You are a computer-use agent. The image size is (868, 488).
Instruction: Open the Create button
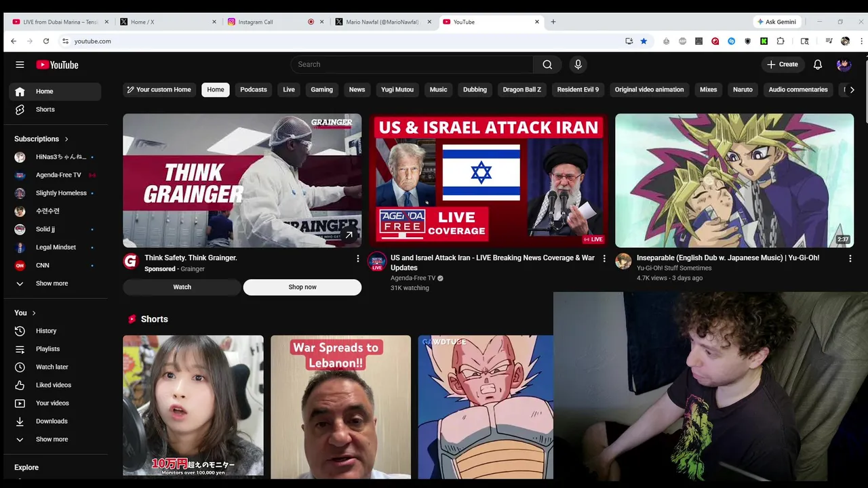pyautogui.click(x=783, y=64)
